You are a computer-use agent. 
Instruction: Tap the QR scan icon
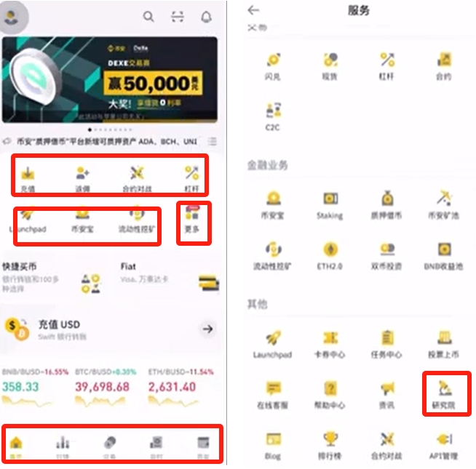click(178, 17)
